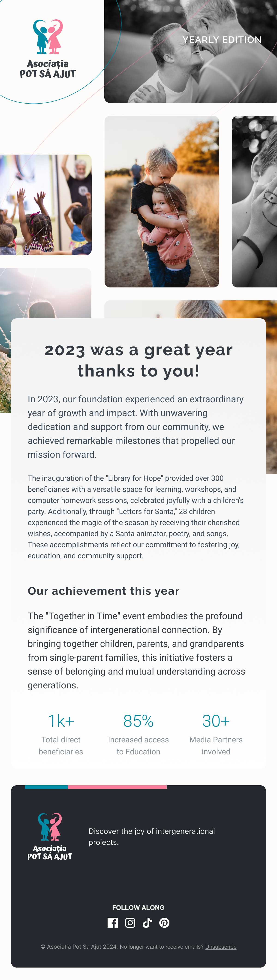
Task: Click the footer Asociatia Pot Sa Ajut logo
Action: [50, 837]
